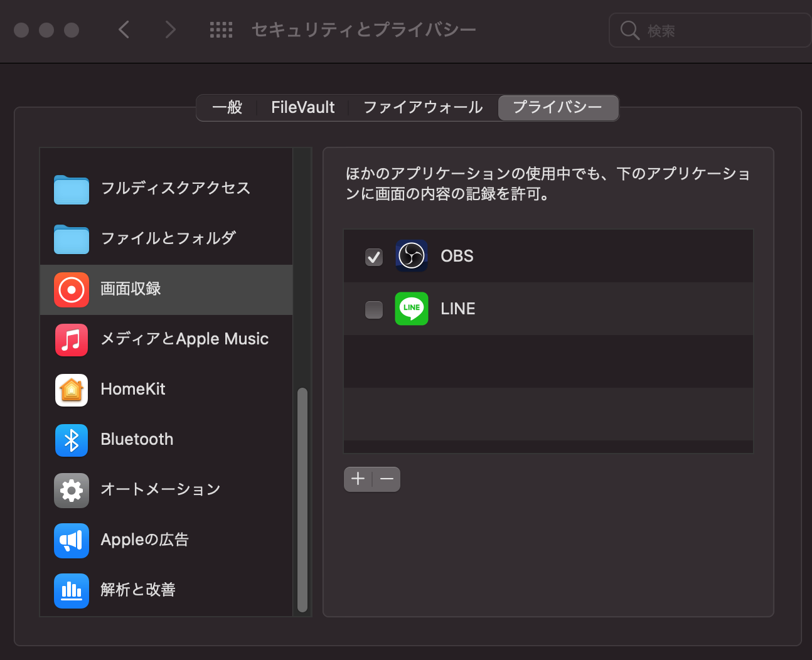Viewport: 812px width, 660px height.
Task: Click the red Screen Recording icon
Action: pos(72,289)
